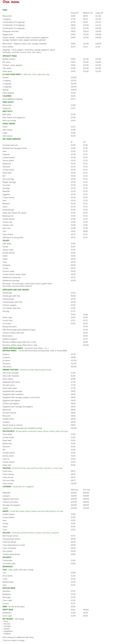Select the CATERING section heading
Viewport: 117px width, 644px height.
7,487
